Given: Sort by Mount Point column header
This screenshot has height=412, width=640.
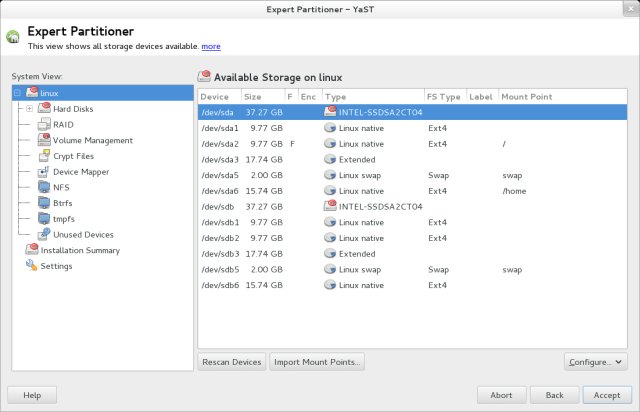Looking at the screenshot, I should pos(563,97).
